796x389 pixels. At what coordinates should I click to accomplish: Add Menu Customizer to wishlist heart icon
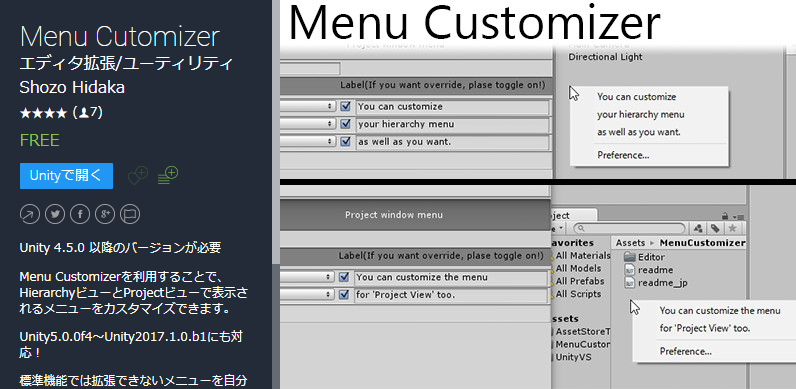[137, 175]
